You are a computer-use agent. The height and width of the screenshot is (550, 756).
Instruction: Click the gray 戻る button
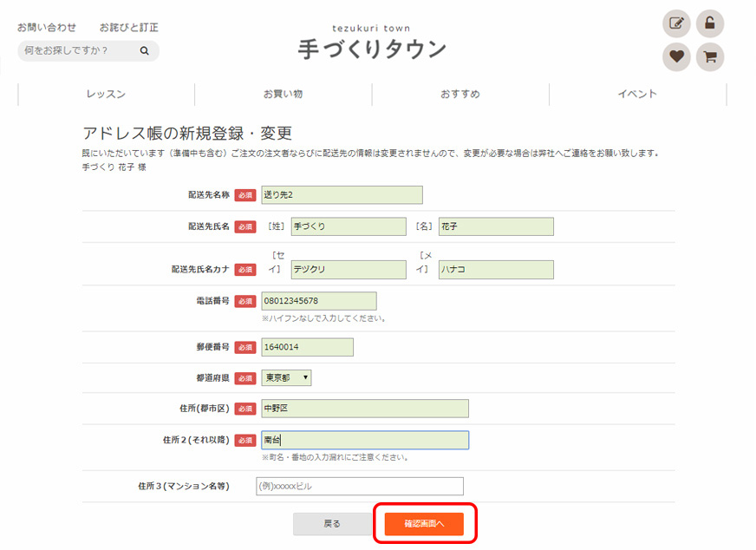(332, 524)
